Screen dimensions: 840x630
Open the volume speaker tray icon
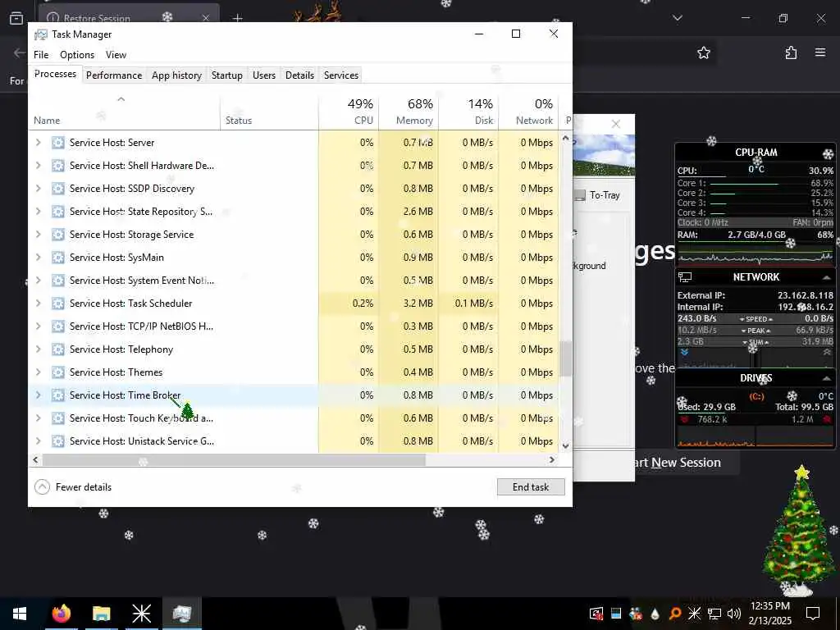tap(734, 614)
